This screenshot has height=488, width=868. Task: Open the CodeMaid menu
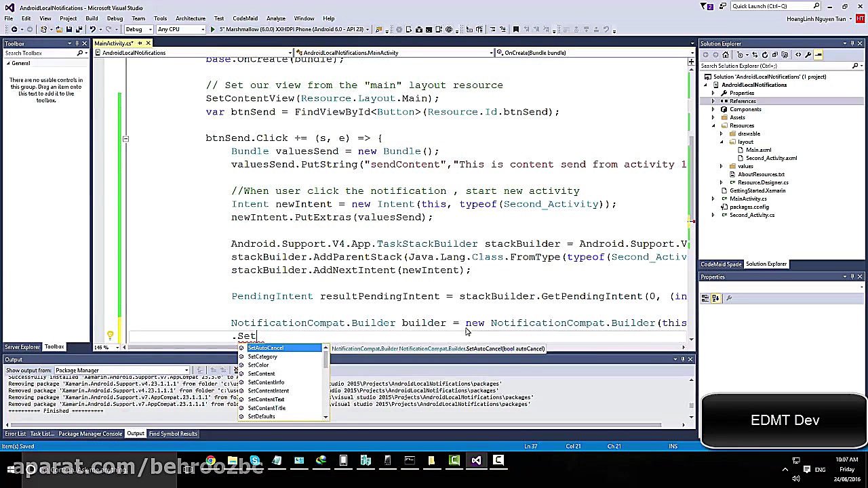[x=245, y=18]
